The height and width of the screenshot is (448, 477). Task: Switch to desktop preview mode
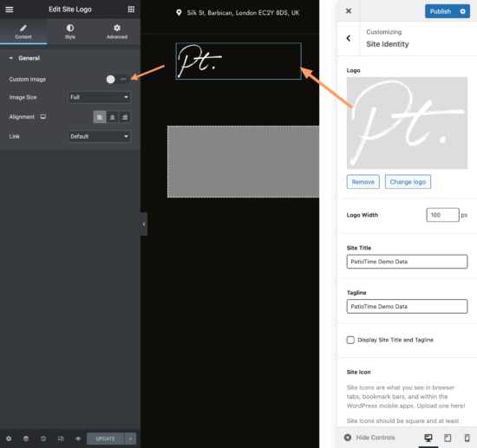tap(428, 438)
